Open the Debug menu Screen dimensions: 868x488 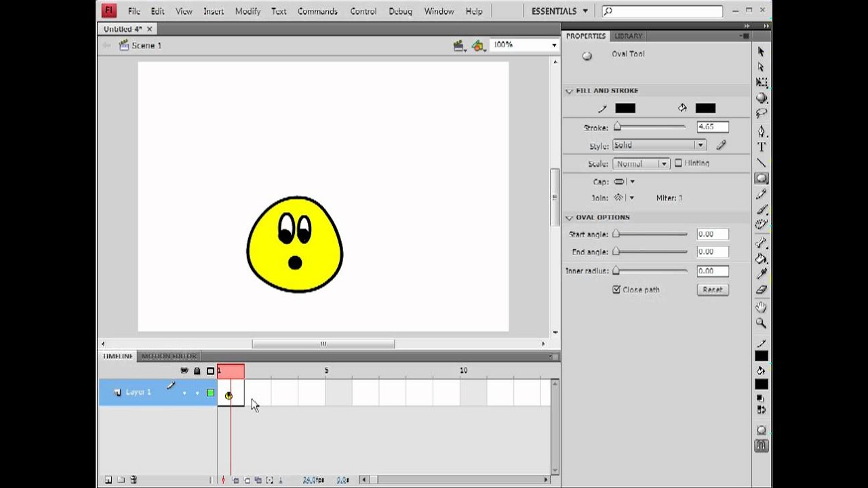coord(400,12)
